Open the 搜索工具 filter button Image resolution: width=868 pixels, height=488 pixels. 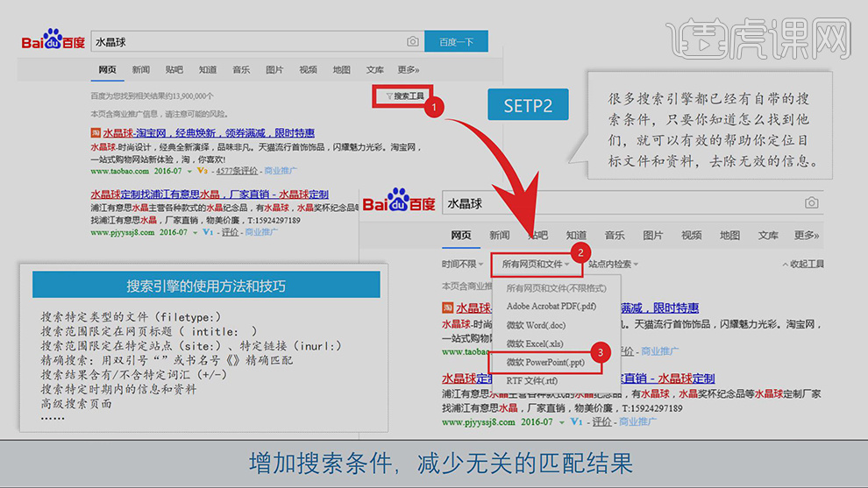pos(404,96)
